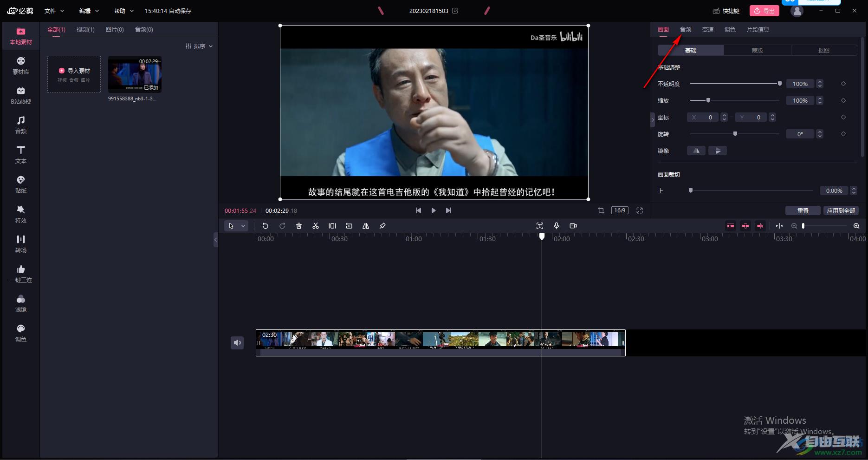Open the 帮助 menu dropdown
Image resolution: width=868 pixels, height=460 pixels.
click(x=124, y=11)
